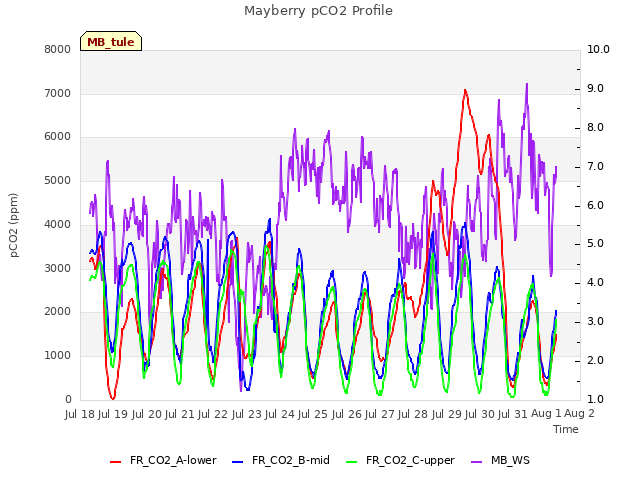Click the purple wind speed peak near 9.0

coord(527,84)
